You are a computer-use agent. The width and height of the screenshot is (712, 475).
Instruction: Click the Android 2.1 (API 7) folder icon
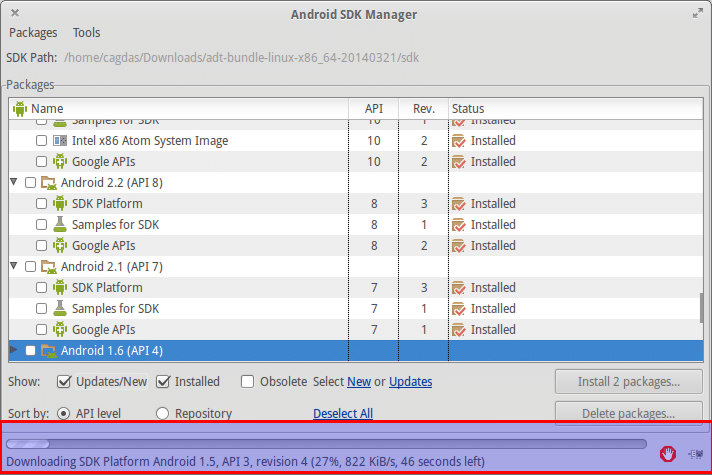pyautogui.click(x=49, y=267)
